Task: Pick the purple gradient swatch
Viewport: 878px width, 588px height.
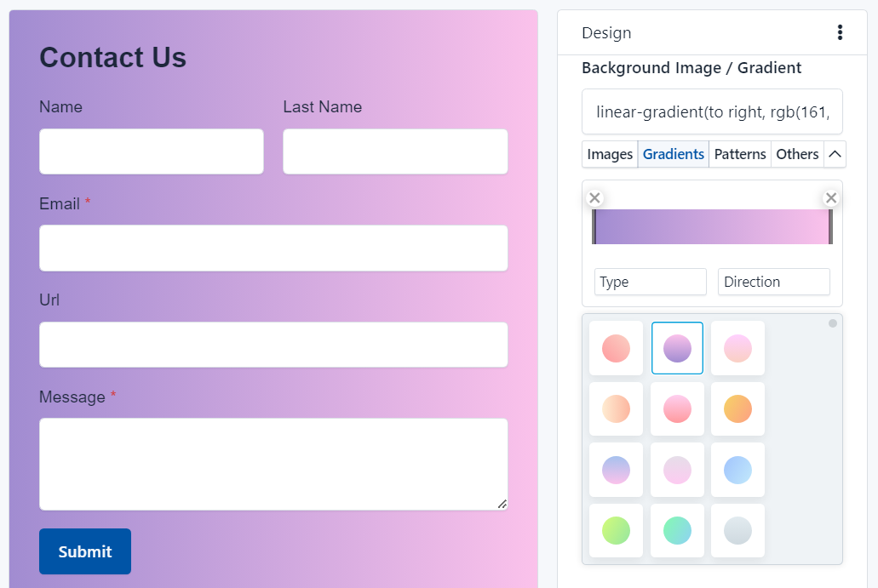Action: [x=677, y=348]
